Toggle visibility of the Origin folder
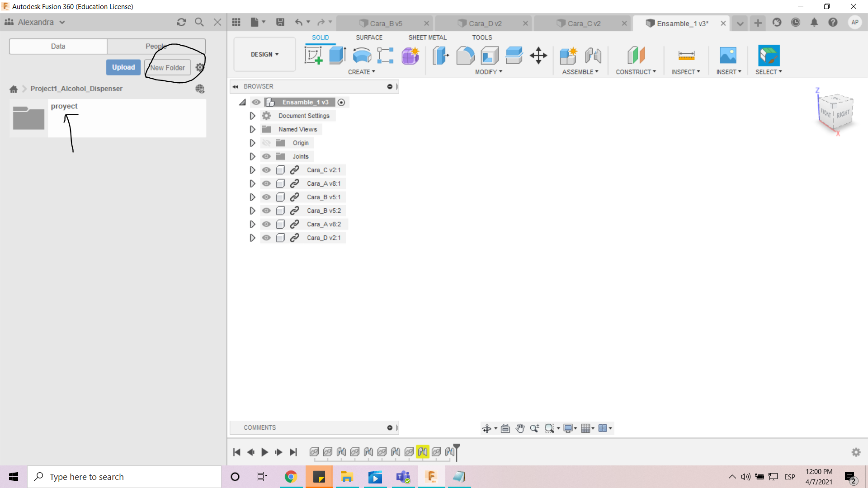Screen dimensions: 868x488 tap(266, 143)
